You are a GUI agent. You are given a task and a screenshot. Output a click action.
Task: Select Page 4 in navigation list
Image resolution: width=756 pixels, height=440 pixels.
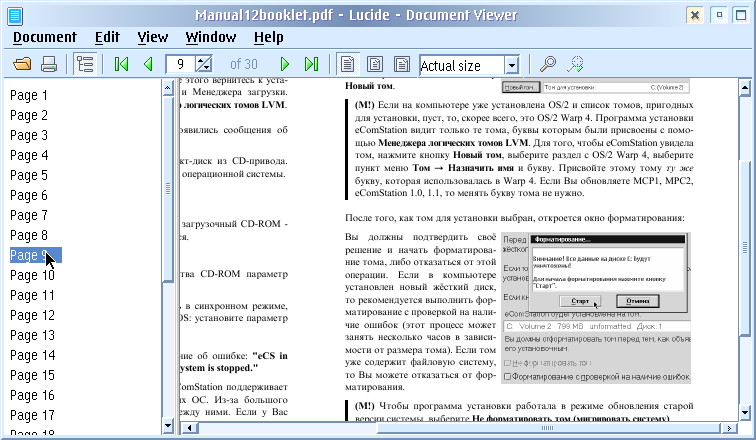29,156
